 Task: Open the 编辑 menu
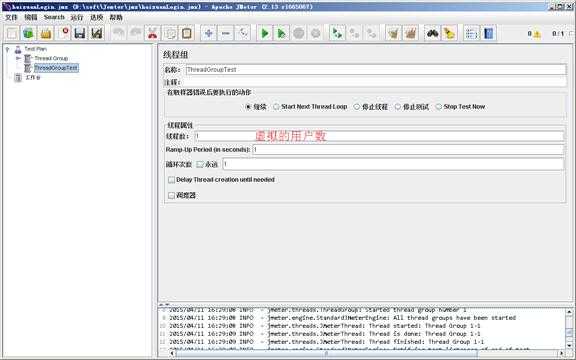click(31, 17)
